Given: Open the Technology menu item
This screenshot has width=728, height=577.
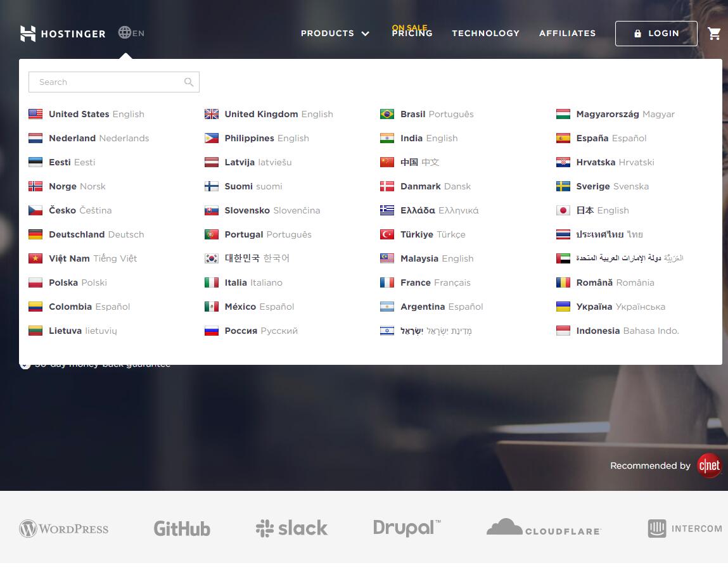Looking at the screenshot, I should 485,34.
